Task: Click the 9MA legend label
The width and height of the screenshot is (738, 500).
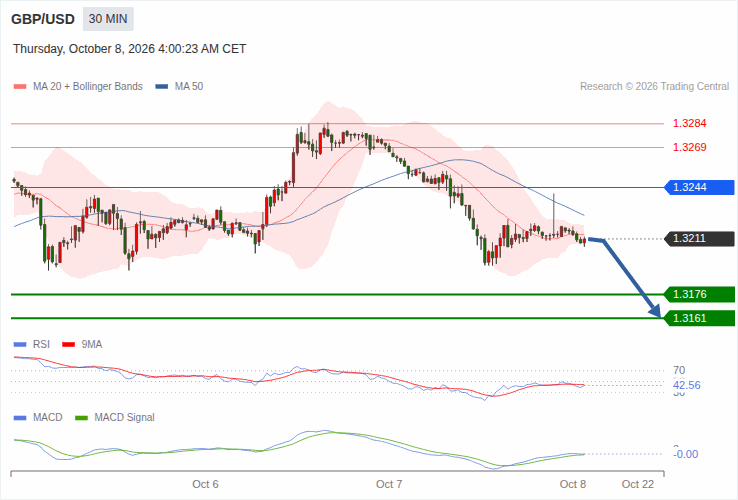Action: tap(92, 345)
